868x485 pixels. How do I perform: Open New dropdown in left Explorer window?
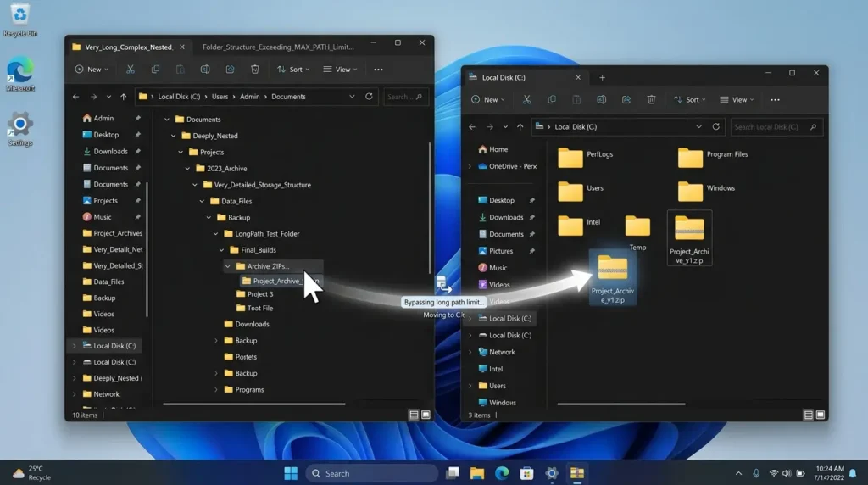click(92, 70)
